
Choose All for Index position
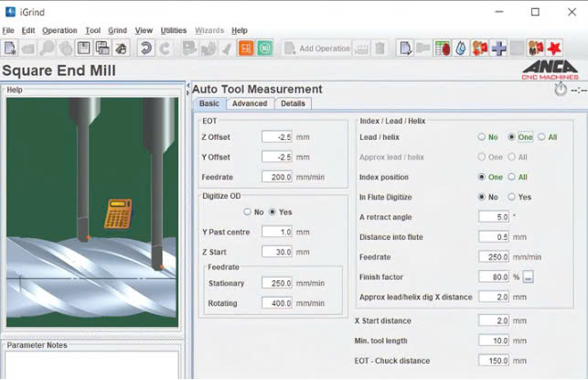point(512,177)
